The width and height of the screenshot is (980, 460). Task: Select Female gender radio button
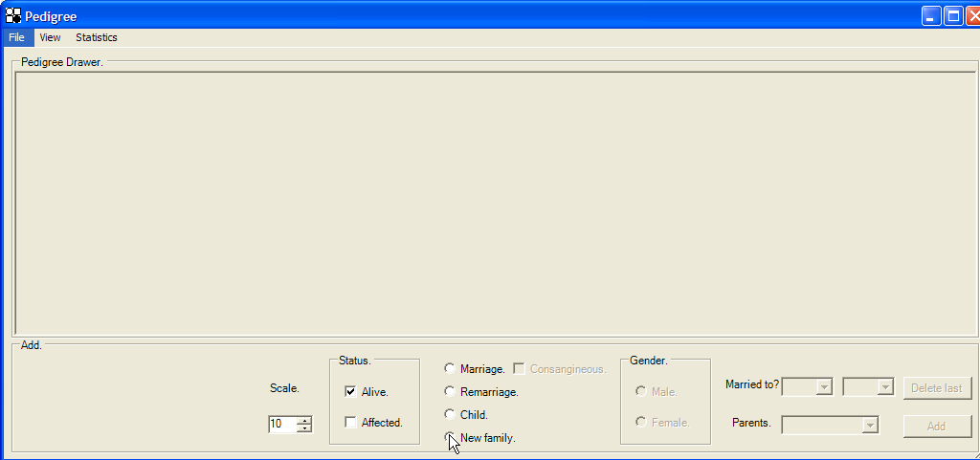(x=640, y=422)
